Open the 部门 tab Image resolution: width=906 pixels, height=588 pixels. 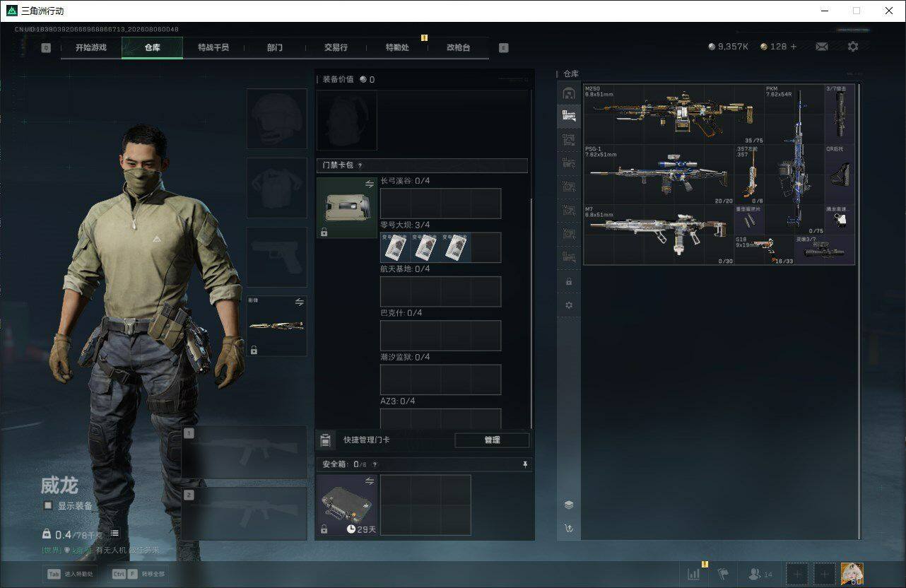point(274,47)
